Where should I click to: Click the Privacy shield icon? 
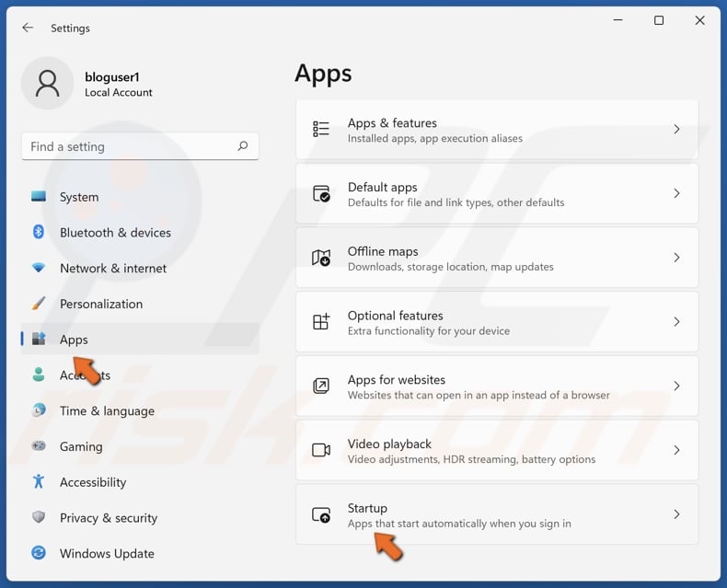[39, 517]
